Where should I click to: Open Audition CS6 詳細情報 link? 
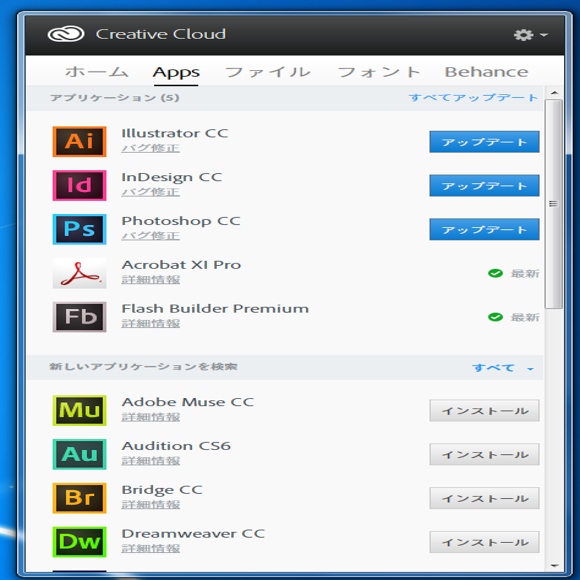click(151, 461)
